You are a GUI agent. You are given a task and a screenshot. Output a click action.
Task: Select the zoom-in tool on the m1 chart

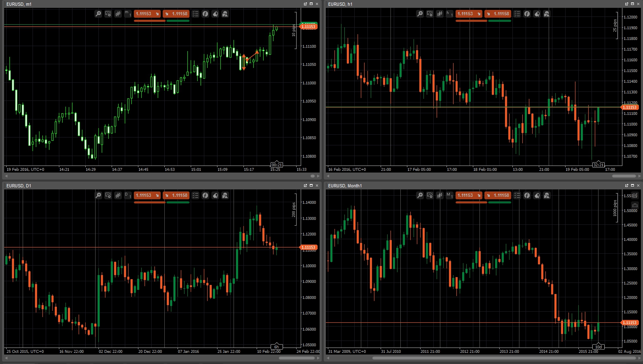tap(98, 14)
